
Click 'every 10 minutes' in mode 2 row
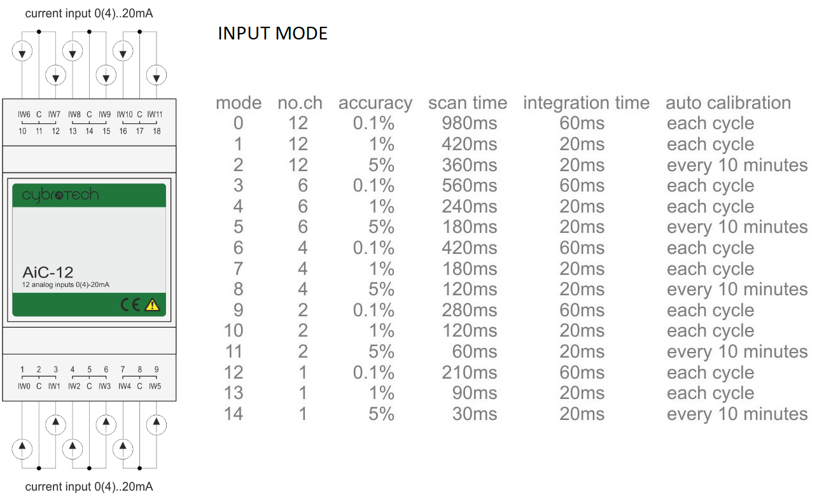(737, 165)
